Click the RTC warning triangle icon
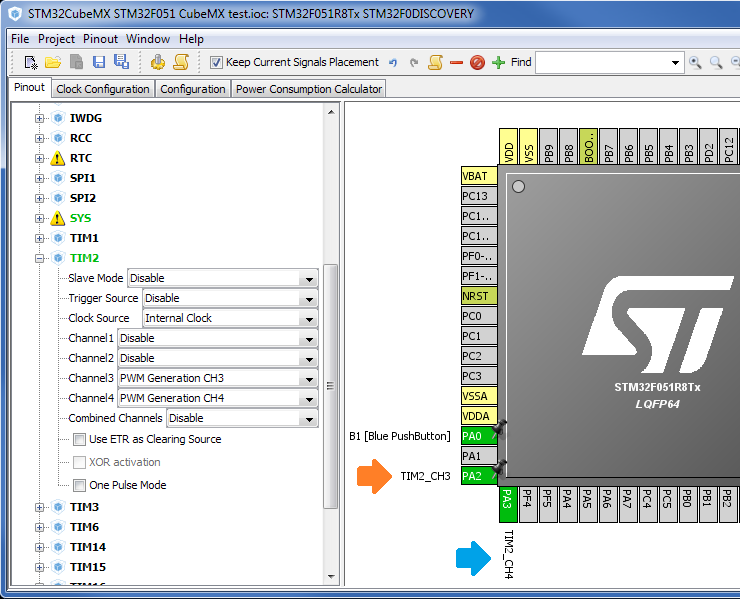 pyautogui.click(x=58, y=158)
